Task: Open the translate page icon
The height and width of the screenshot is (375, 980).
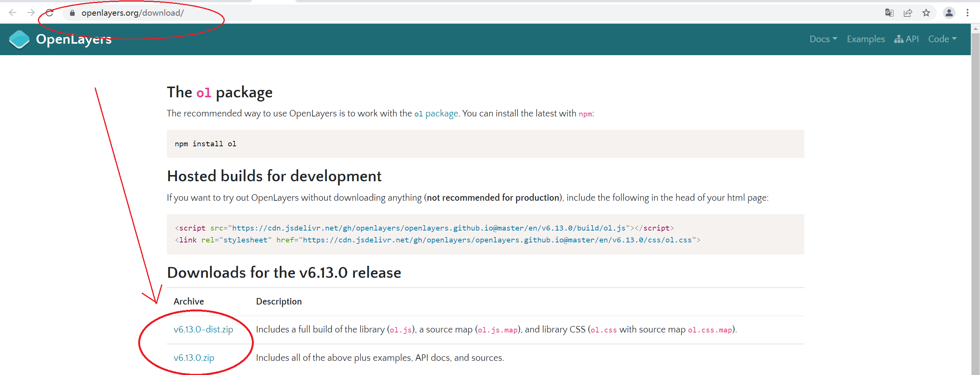Action: (889, 13)
